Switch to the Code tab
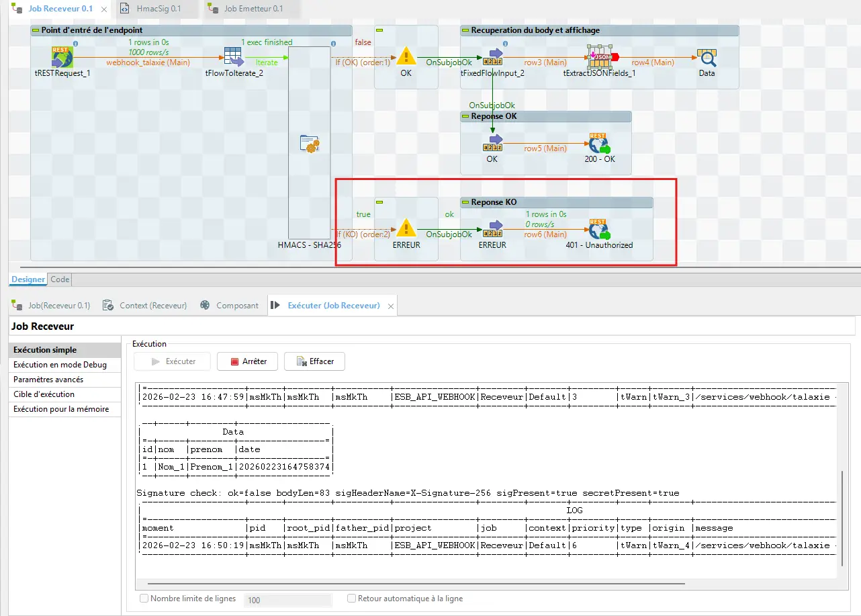Image resolution: width=861 pixels, height=616 pixels. (60, 279)
